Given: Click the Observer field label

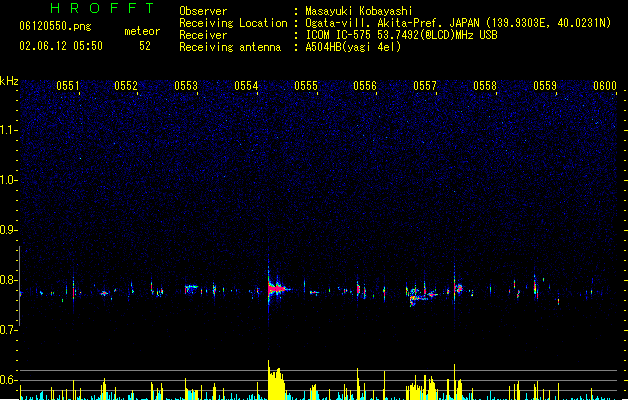Looking at the screenshot, I should coord(203,11).
